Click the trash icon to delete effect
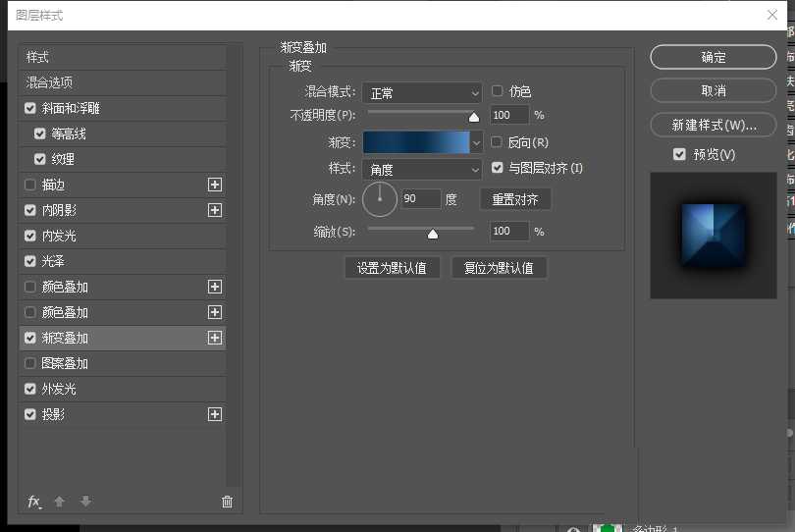The width and height of the screenshot is (795, 532). pos(228,502)
